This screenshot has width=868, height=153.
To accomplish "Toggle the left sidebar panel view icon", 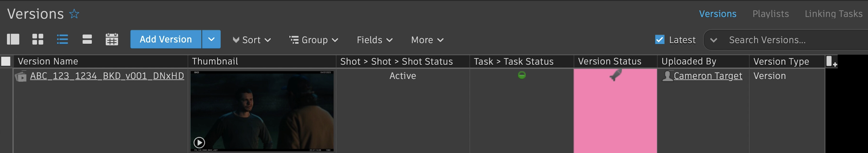I will (x=13, y=39).
